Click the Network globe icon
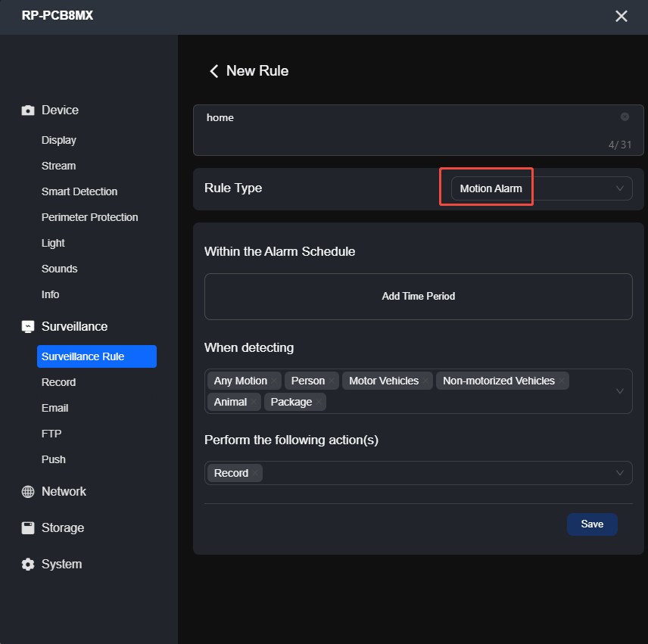The height and width of the screenshot is (644, 648). click(x=26, y=491)
